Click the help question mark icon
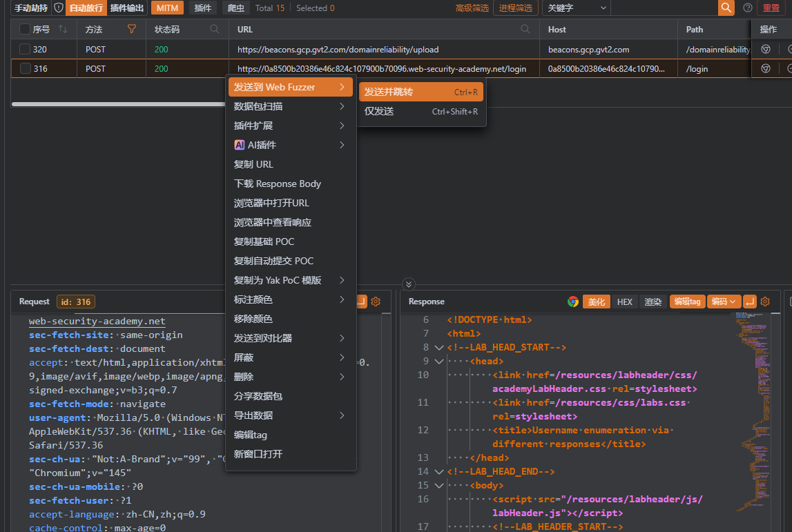Screen dimensions: 792x532 747,8
